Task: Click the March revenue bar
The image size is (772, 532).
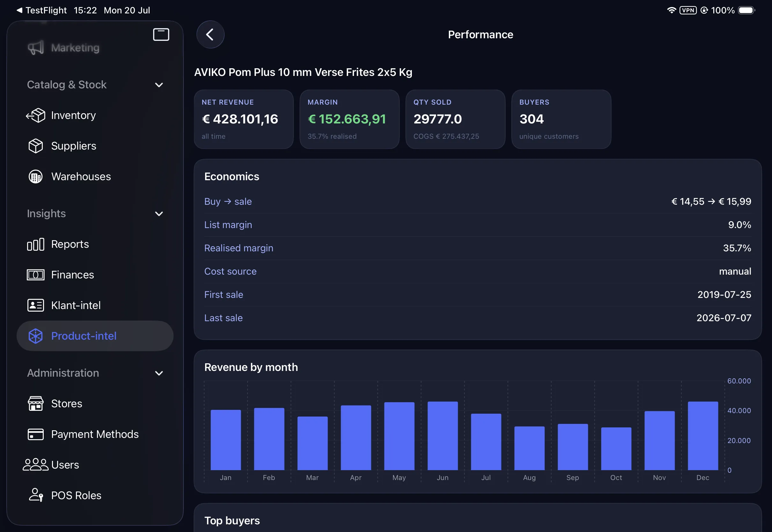Action: click(312, 443)
